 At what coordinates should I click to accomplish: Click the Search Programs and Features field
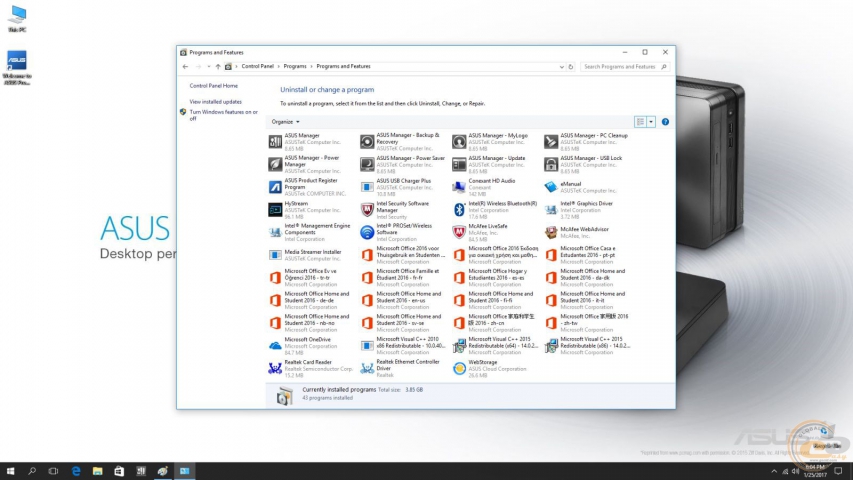[620, 66]
